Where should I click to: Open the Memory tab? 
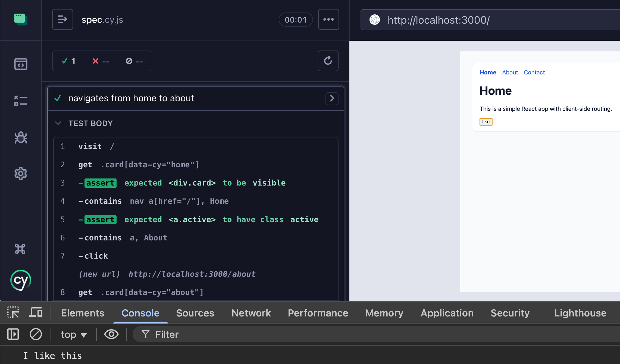point(384,313)
